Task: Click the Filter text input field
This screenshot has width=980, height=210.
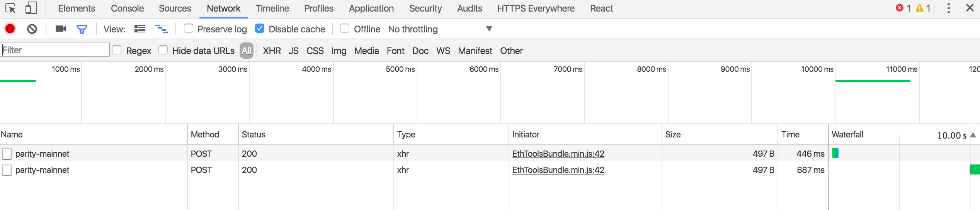Action: click(55, 50)
